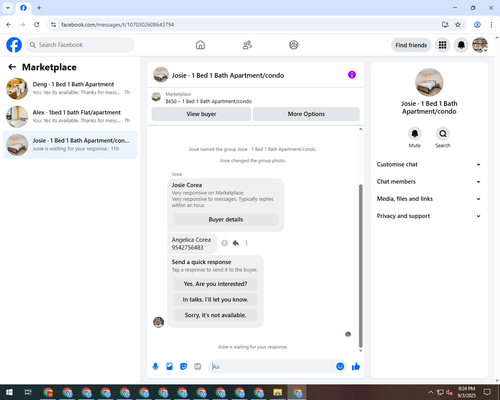Select Josie 1 Bed 1 Bath conversation
This screenshot has width=500, height=400.
[x=70, y=145]
